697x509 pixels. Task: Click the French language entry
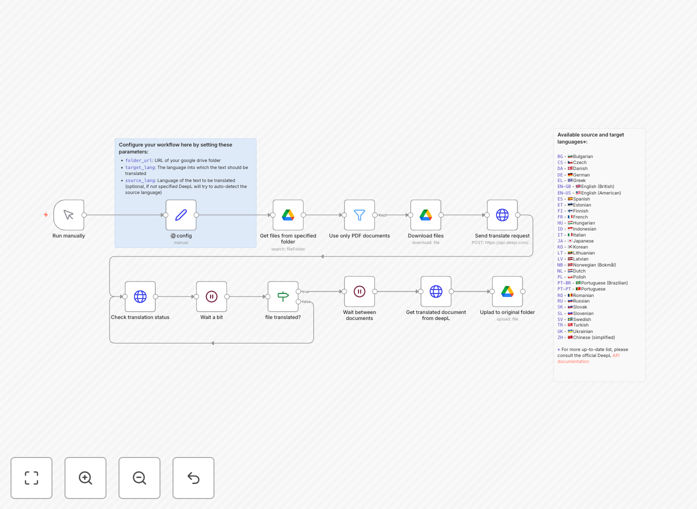pyautogui.click(x=573, y=217)
